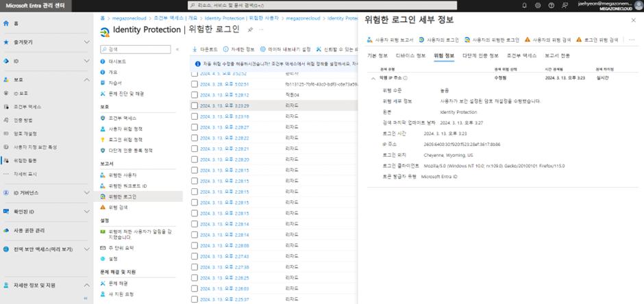The width and height of the screenshot is (644, 304).
Task: Collapse the blade menu with double chevron
Action: [177, 49]
